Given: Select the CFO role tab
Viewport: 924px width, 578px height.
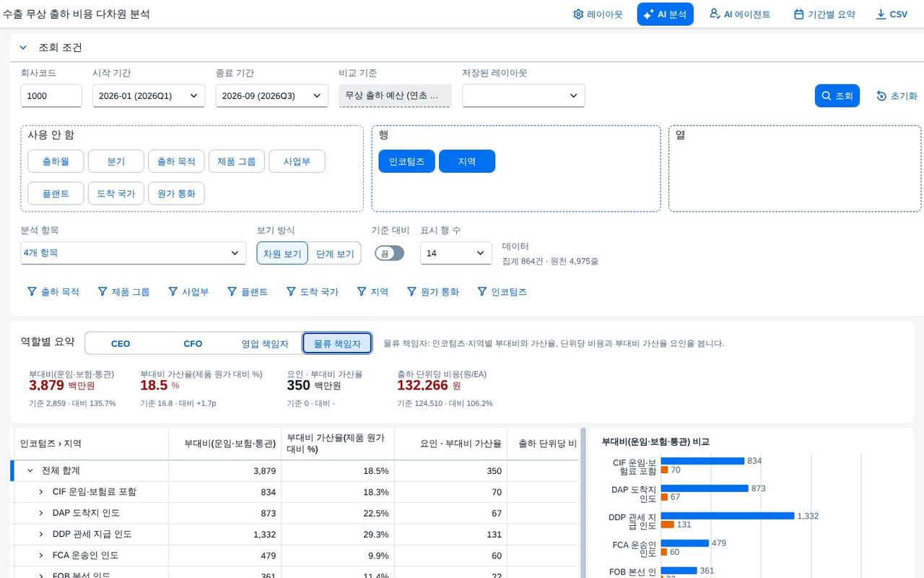Looking at the screenshot, I should pyautogui.click(x=193, y=343).
